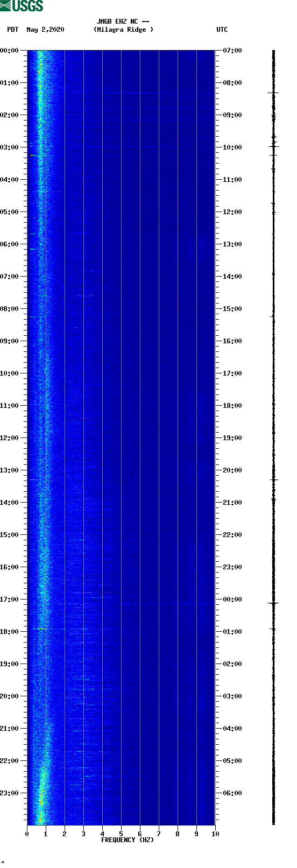The width and height of the screenshot is (297, 868).
Task: Click the (Milagra Ridge ) subtitle
Action: 123,30
